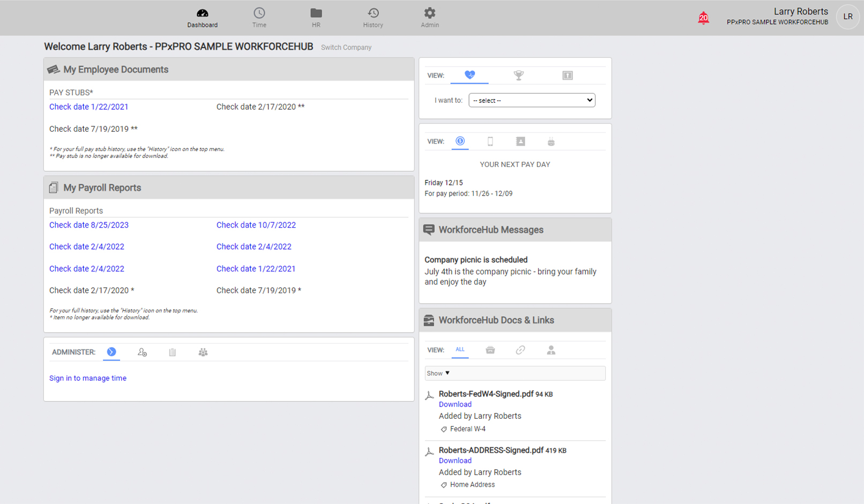
Task: Click the WorkforceHub Messages chat icon
Action: click(x=429, y=230)
